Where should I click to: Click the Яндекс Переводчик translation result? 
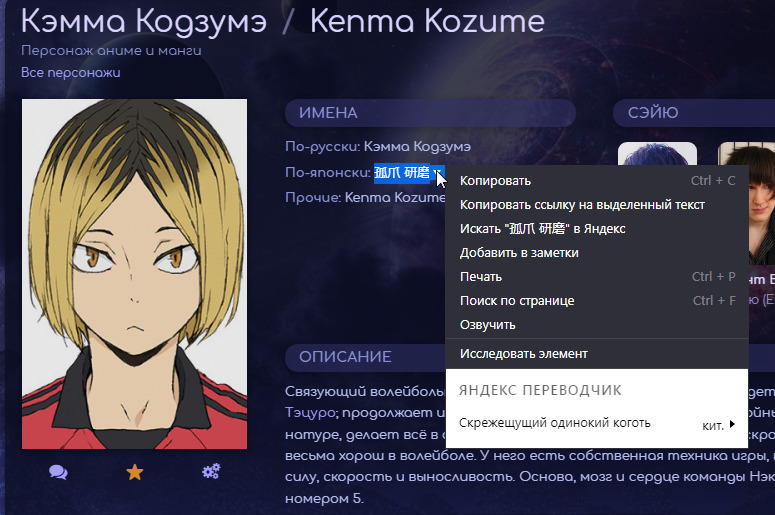(x=555, y=423)
